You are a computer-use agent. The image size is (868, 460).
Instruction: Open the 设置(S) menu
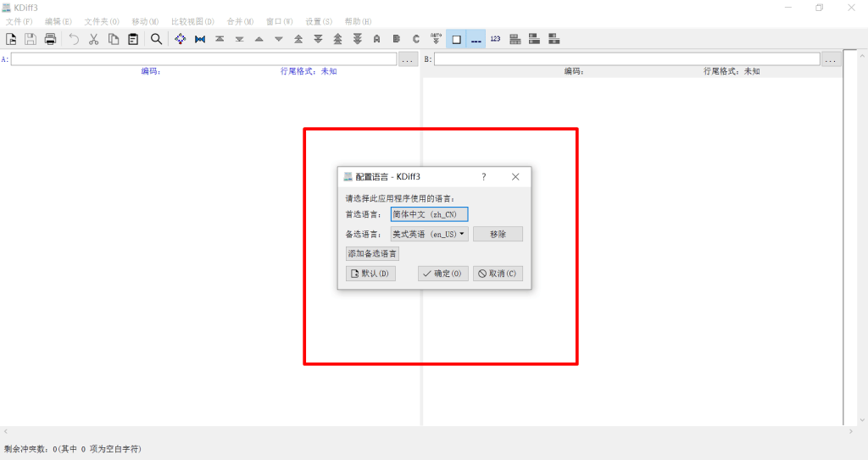click(319, 21)
